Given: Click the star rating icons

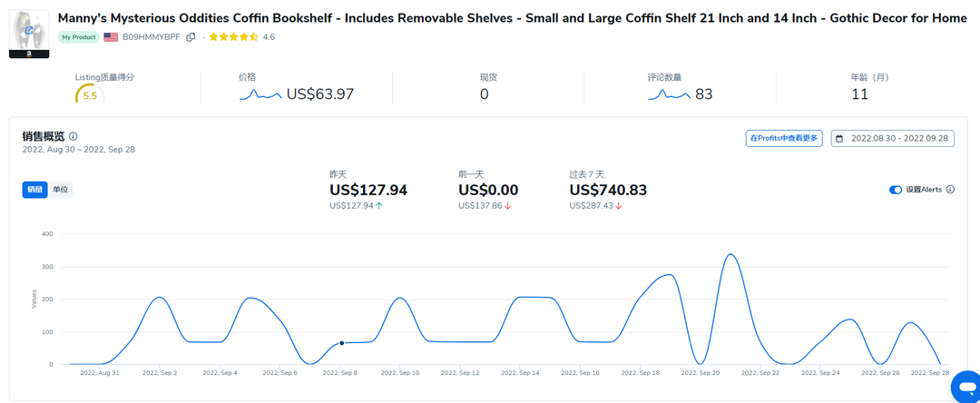Looking at the screenshot, I should click(233, 37).
